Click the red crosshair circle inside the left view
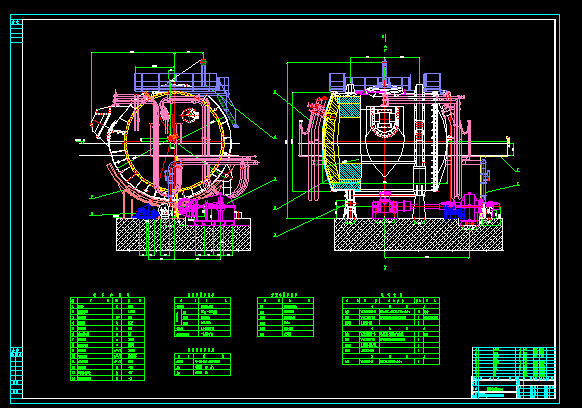 189,115
